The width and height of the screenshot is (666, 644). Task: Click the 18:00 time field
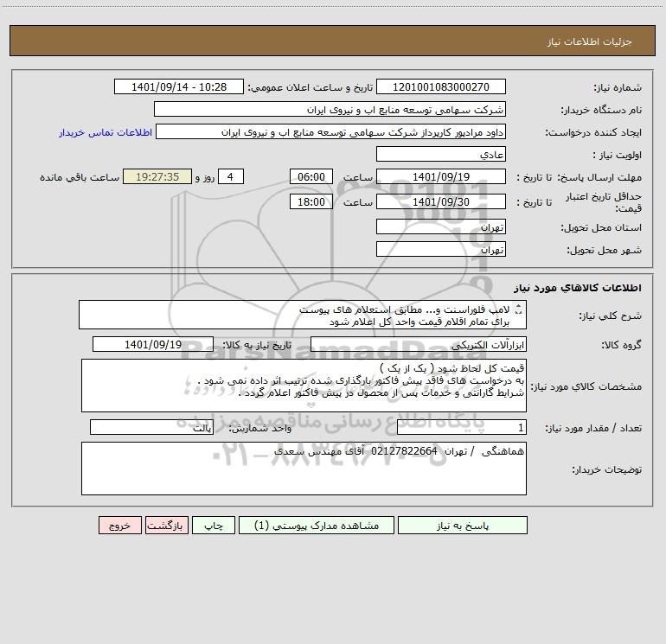311,201
